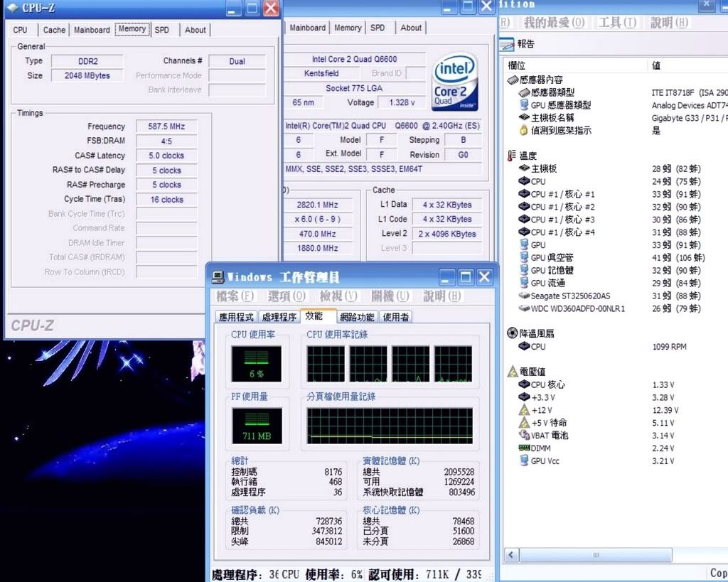Open 我的最愛(O) menu in Everest window
This screenshot has width=728, height=582.
coord(554,22)
